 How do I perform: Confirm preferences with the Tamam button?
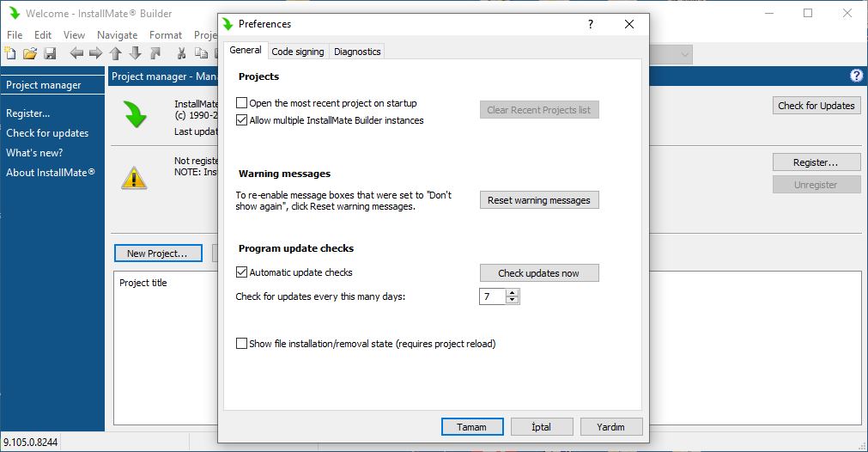[472, 427]
